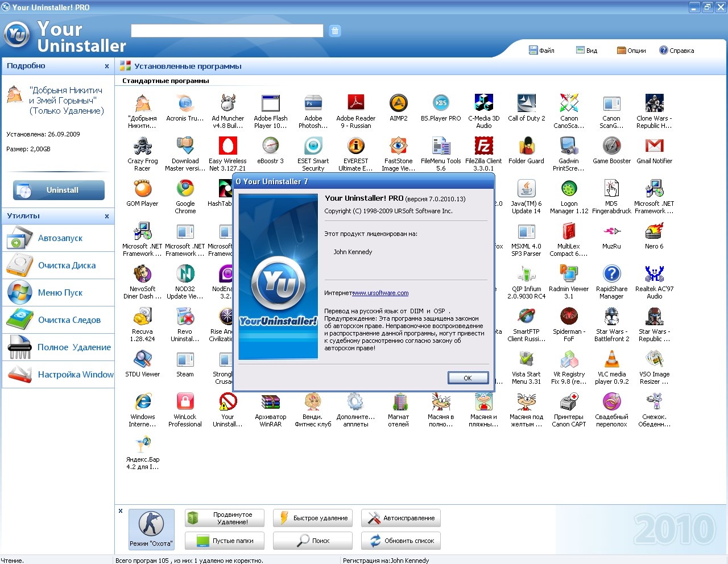The image size is (728, 564).
Task: Click the Автоисправление button
Action: point(401,518)
